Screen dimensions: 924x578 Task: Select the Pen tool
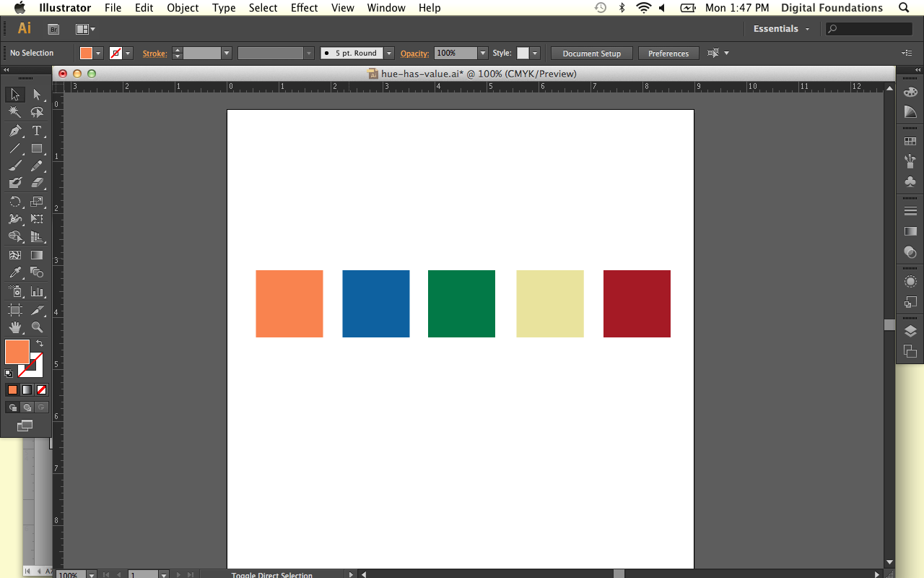tap(15, 131)
